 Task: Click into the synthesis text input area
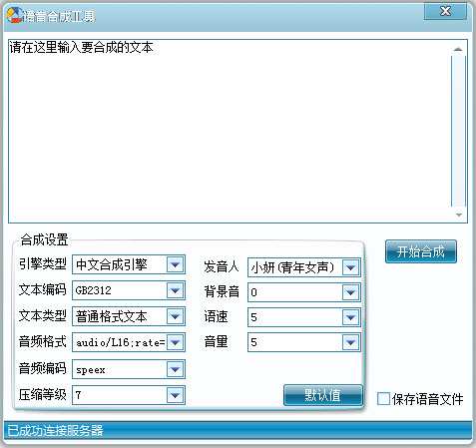pos(230,131)
